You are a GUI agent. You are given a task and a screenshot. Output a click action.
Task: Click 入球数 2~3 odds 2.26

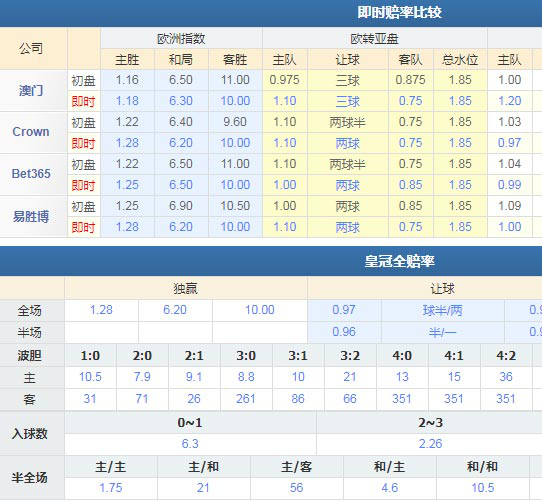(x=430, y=444)
